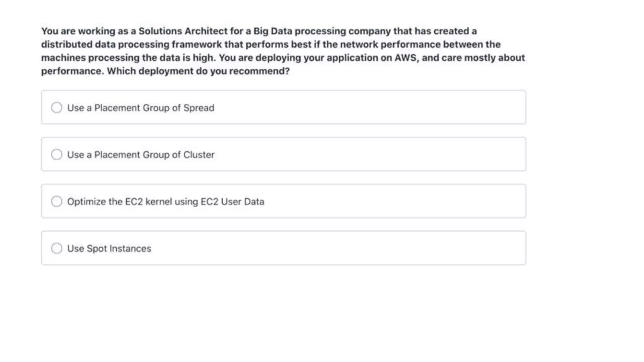Image resolution: width=644 pixels, height=362 pixels.
Task: Click 'Optimize the EC2 kernel using EC2 User Data' text
Action: coord(165,201)
